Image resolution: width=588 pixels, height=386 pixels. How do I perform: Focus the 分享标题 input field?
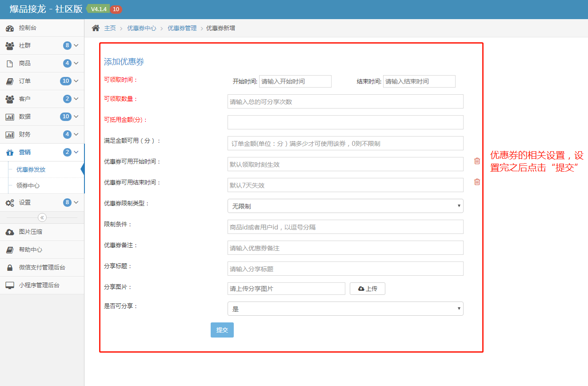coord(345,269)
